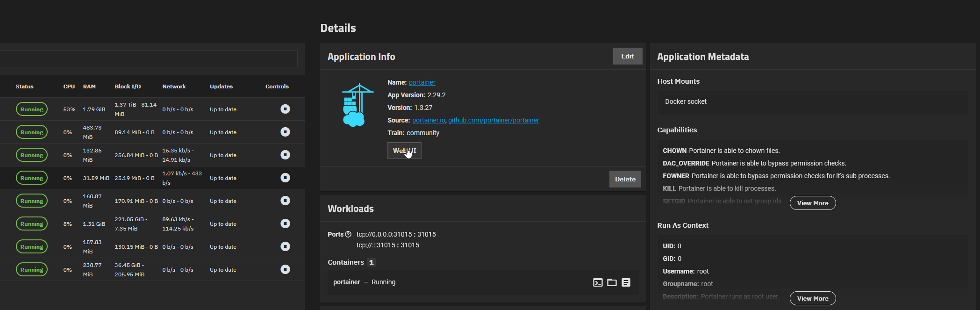The height and width of the screenshot is (310, 980).
Task: Click the Docker socket host mount
Action: pyautogui.click(x=686, y=101)
